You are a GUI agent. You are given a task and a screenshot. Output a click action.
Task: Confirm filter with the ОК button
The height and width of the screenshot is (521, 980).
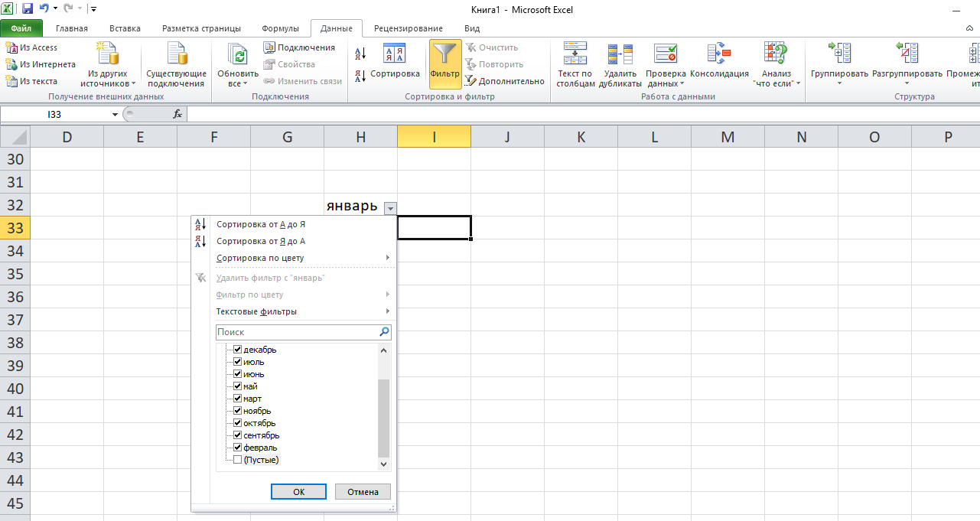coord(298,492)
